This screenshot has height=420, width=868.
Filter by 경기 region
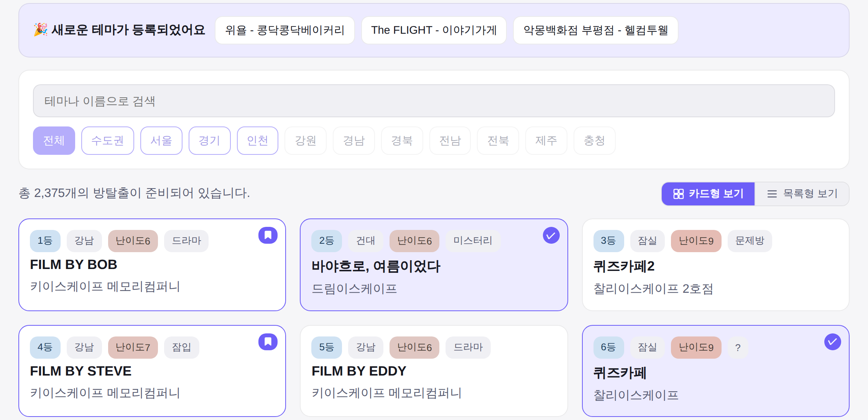(x=210, y=141)
